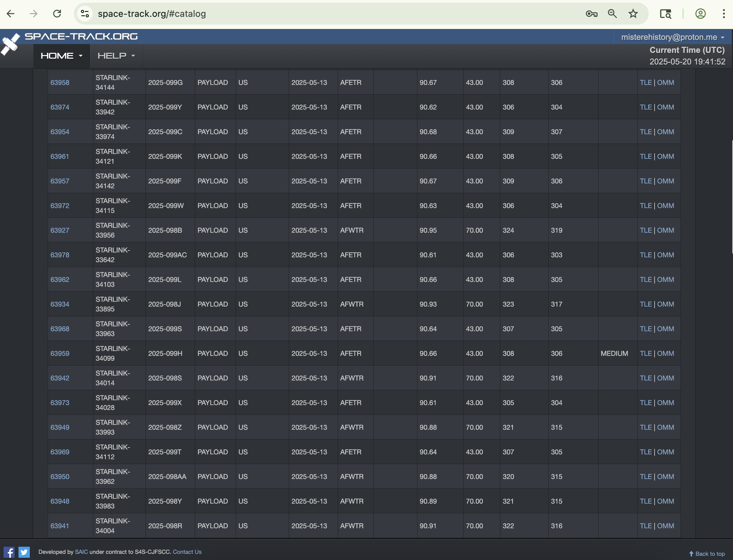
Task: Reload the page
Action: click(x=57, y=14)
